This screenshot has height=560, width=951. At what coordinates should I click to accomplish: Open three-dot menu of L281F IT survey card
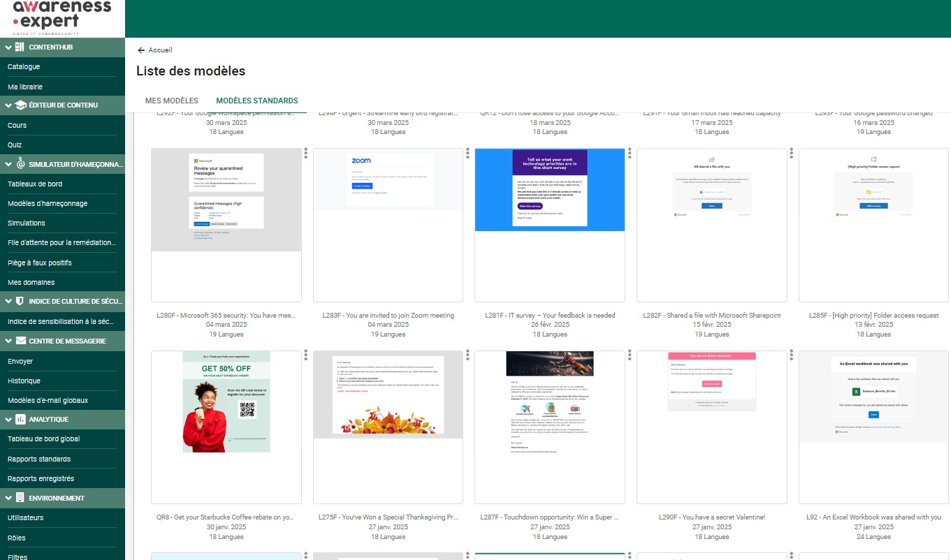tap(630, 154)
